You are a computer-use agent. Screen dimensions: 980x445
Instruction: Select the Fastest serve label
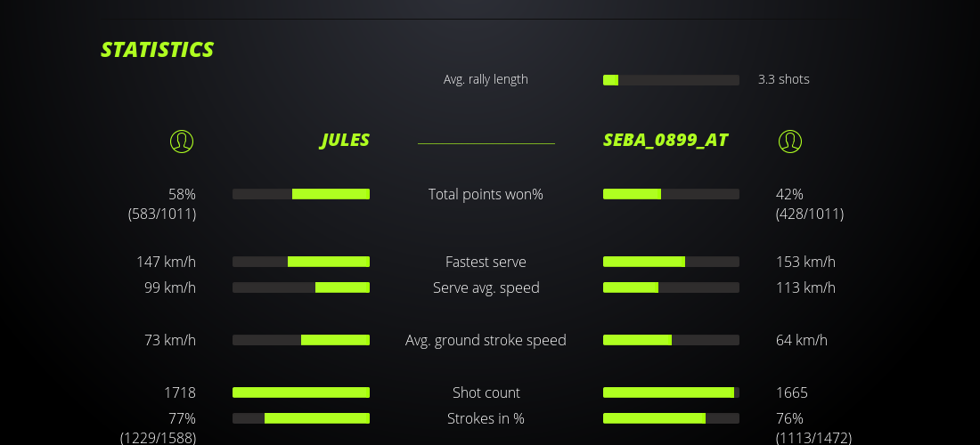click(486, 262)
